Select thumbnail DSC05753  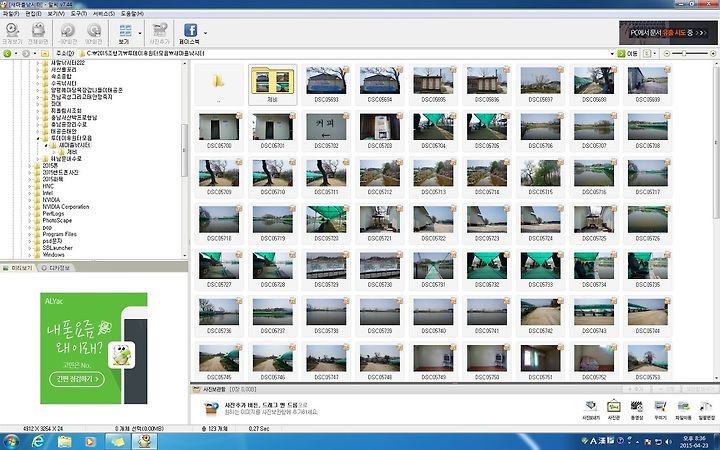tap(647, 362)
